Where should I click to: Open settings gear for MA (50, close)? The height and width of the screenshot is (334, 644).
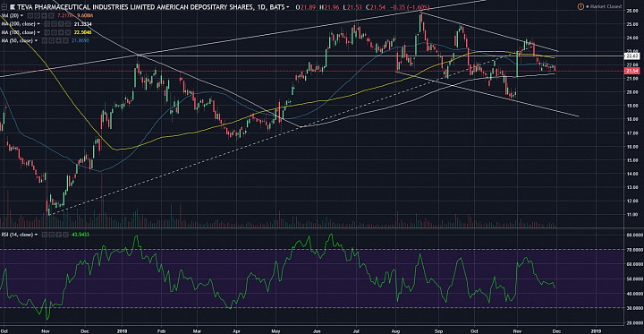point(51,40)
